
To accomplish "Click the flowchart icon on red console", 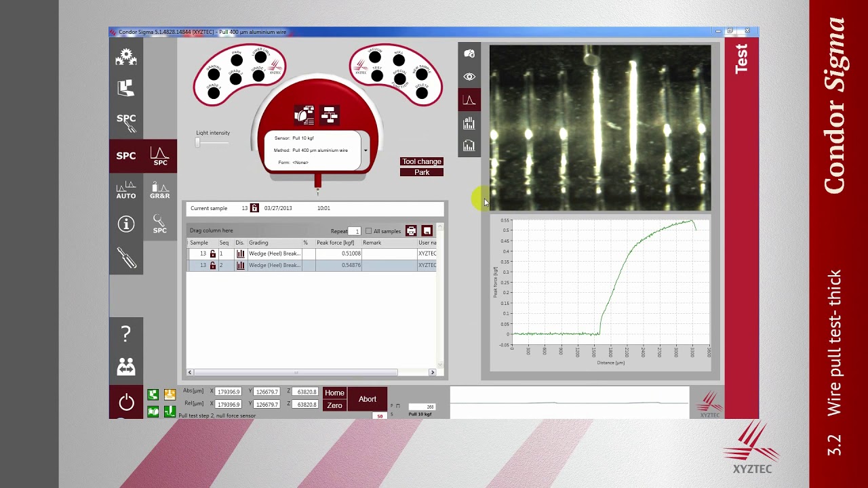I will pyautogui.click(x=330, y=115).
